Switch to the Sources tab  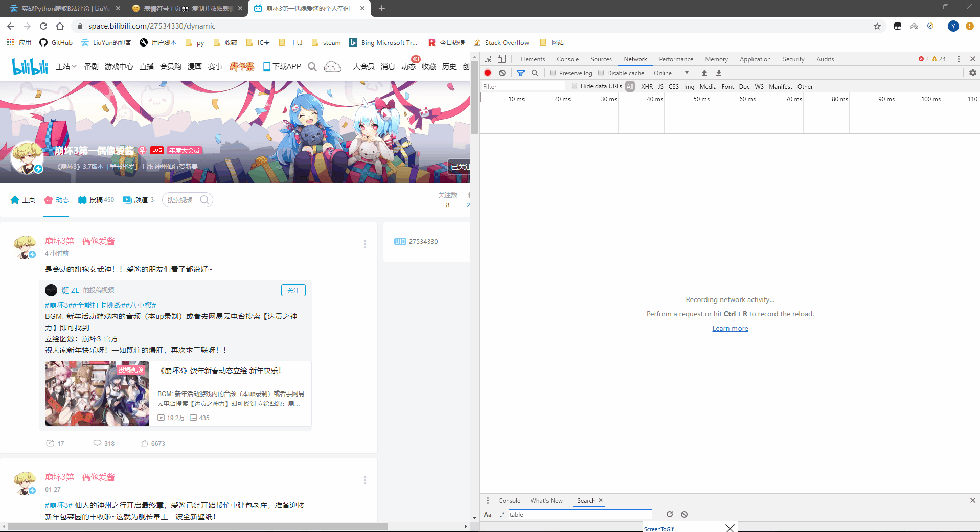[601, 59]
